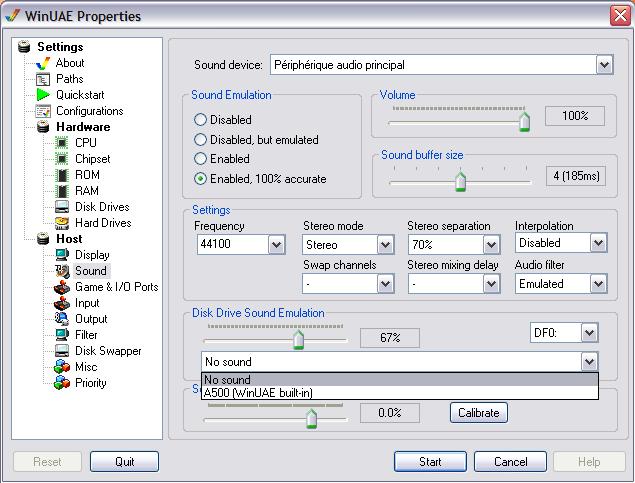
Task: Open the Display settings page
Action: pyautogui.click(x=92, y=255)
